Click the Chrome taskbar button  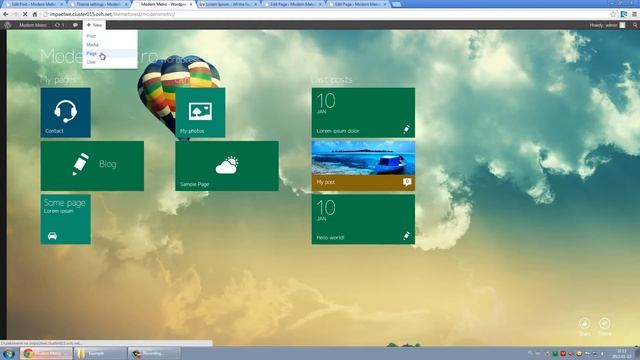[x=46, y=353]
